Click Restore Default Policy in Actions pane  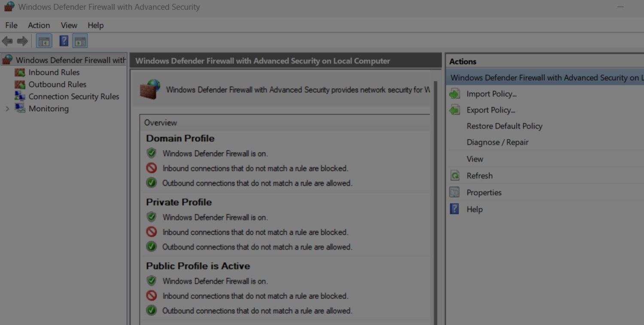point(504,126)
